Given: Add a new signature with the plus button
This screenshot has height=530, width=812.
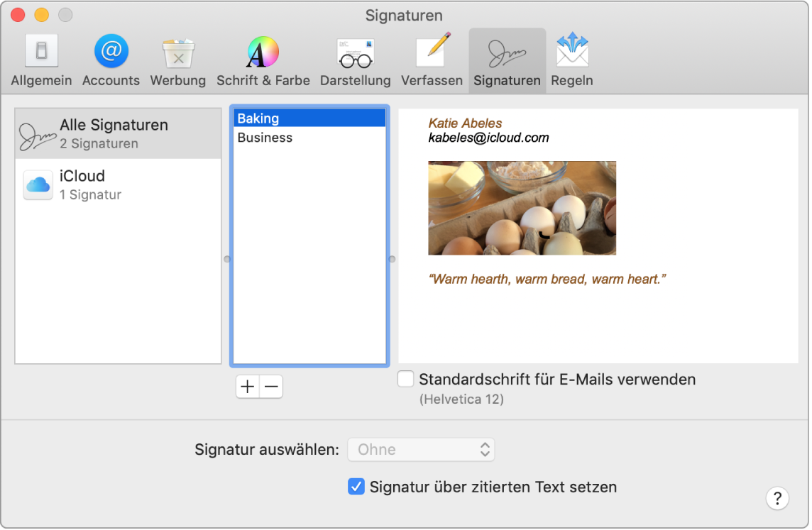Looking at the screenshot, I should click(246, 387).
